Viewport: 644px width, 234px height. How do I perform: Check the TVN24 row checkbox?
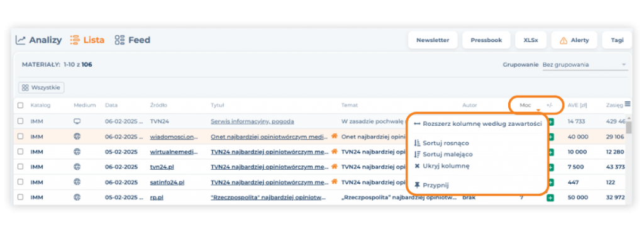(21, 121)
